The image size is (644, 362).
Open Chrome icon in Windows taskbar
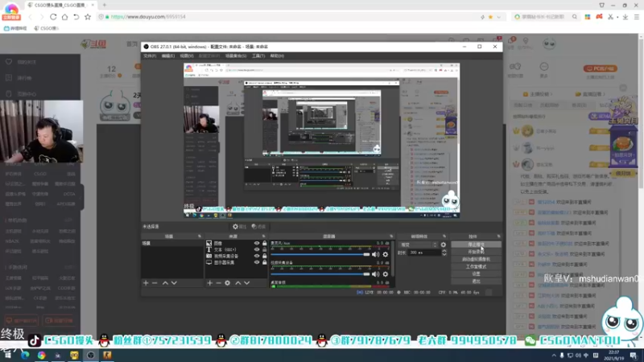[42, 355]
